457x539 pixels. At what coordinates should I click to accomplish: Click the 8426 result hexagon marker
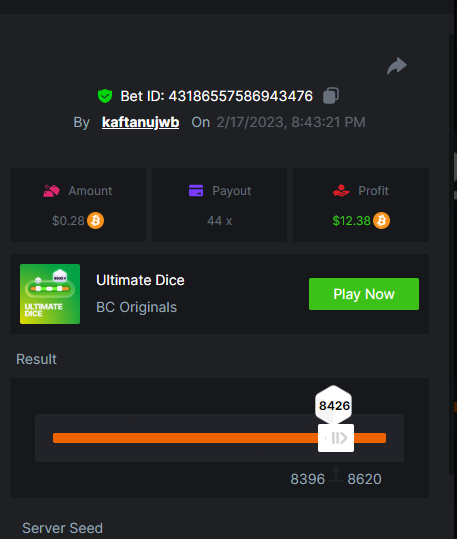click(x=334, y=405)
